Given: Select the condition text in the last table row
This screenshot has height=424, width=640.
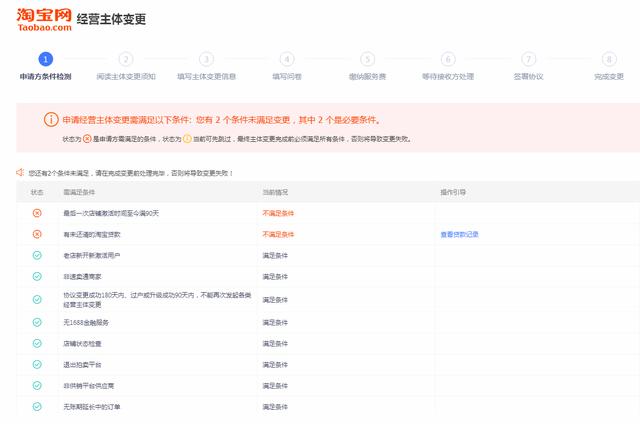Looking at the screenshot, I should click(92, 407).
